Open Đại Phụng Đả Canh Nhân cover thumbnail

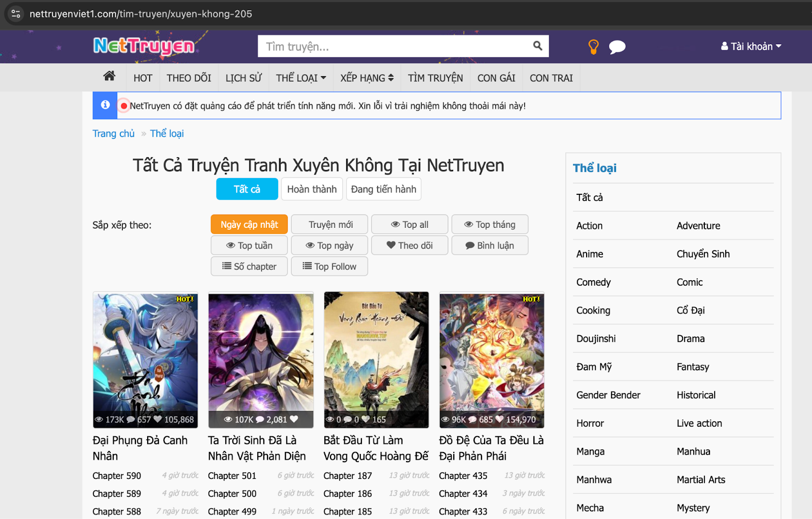point(145,360)
